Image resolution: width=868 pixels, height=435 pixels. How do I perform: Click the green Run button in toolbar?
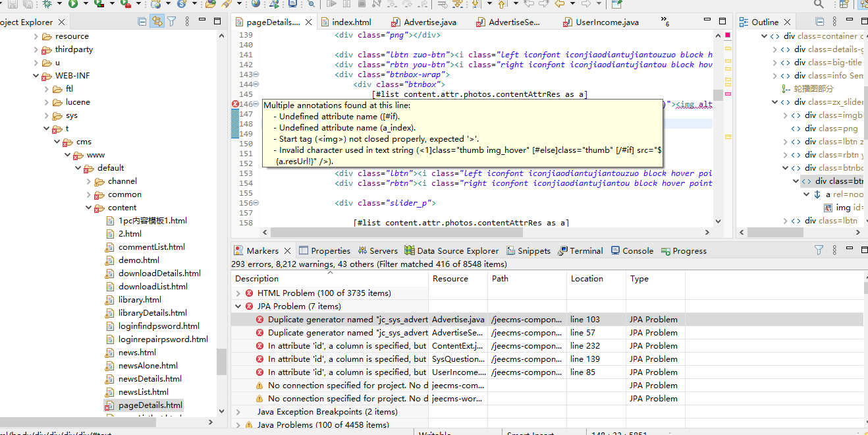point(72,4)
